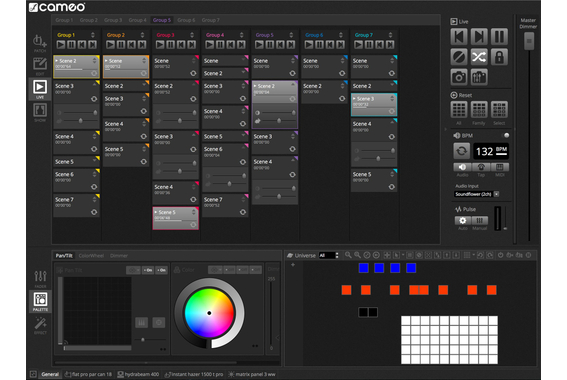Viewport: 567px width, 380px height.
Task: Select the first blue fixture square
Action: pos(363,268)
